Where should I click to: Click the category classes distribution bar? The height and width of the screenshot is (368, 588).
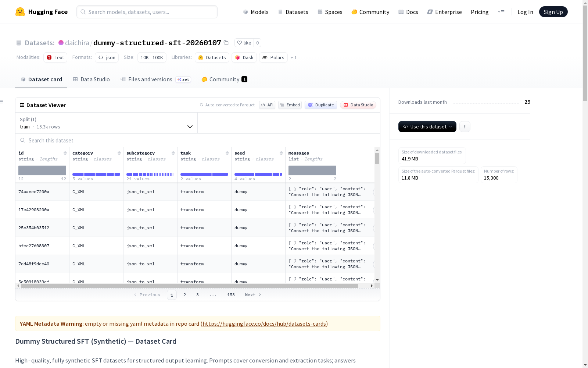96,174
